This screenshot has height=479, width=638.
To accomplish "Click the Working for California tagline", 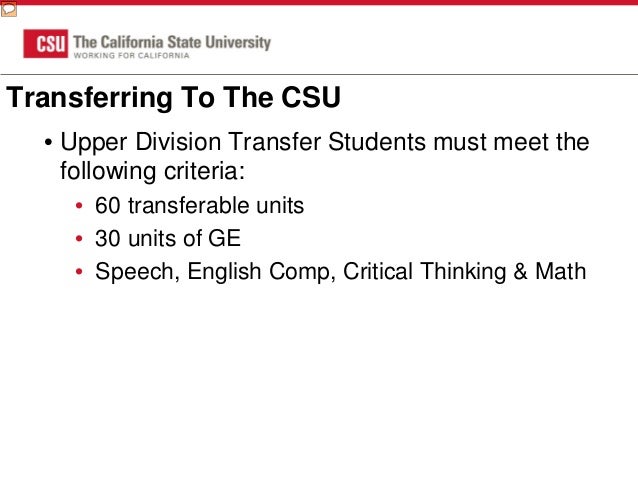I will click(x=131, y=55).
